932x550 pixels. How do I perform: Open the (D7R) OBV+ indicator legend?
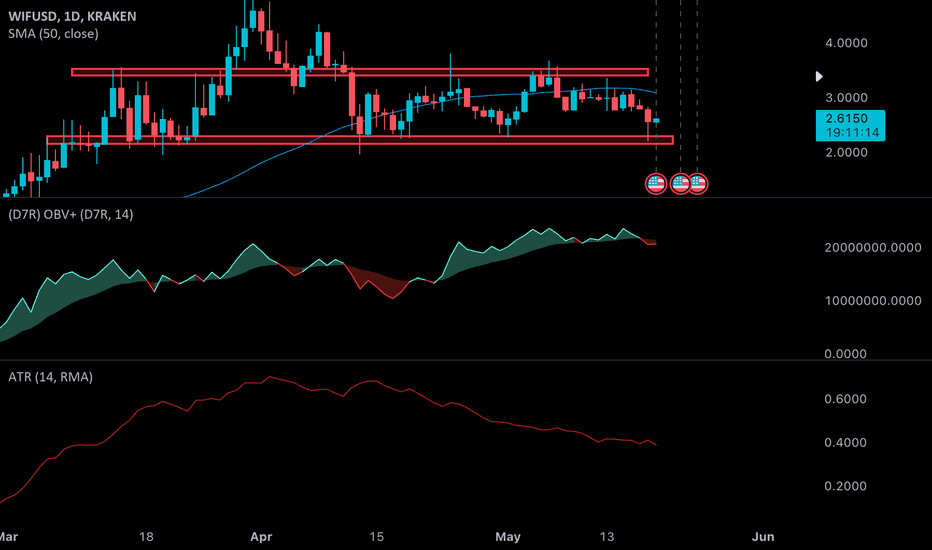[71, 215]
